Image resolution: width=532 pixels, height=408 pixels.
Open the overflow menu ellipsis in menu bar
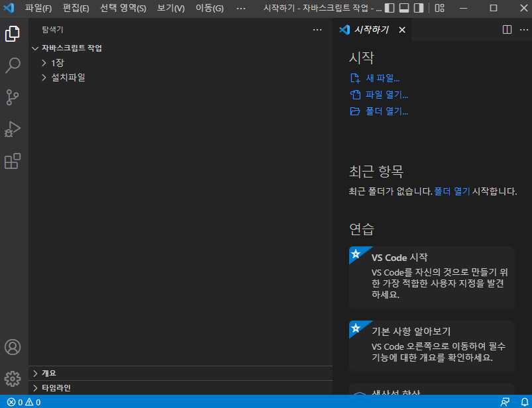241,8
